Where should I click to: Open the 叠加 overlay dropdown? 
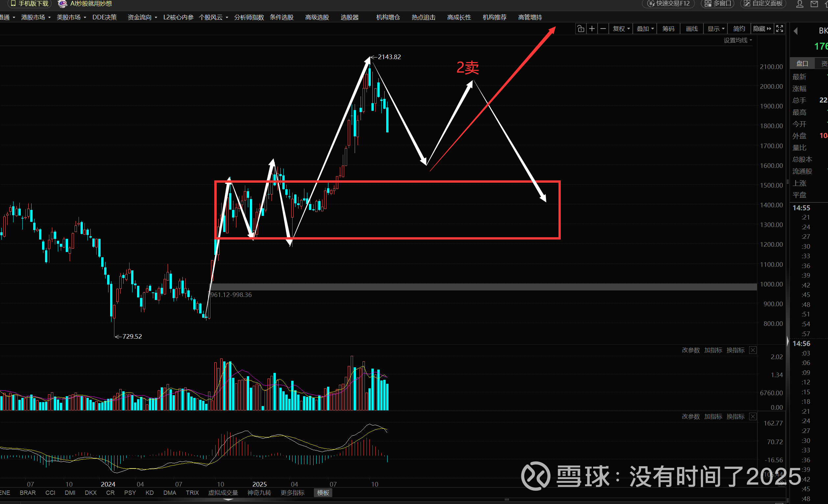click(645, 29)
